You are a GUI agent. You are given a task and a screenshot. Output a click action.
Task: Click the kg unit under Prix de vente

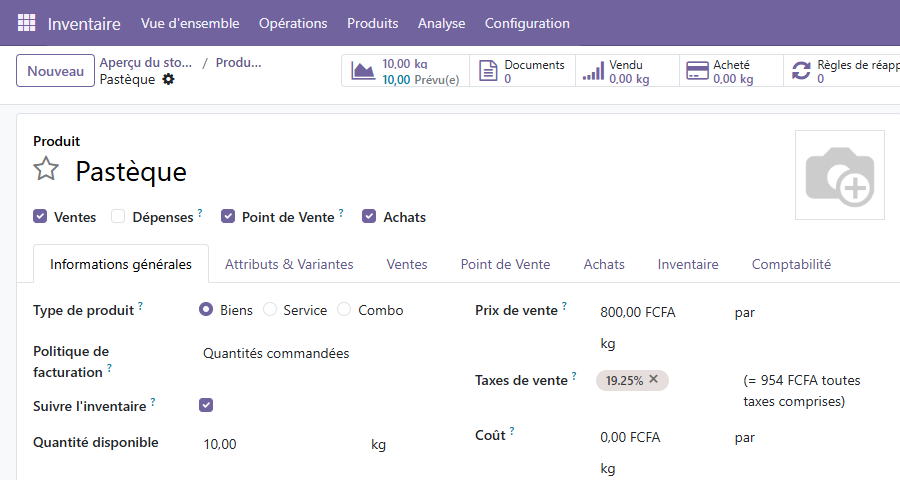click(x=608, y=344)
